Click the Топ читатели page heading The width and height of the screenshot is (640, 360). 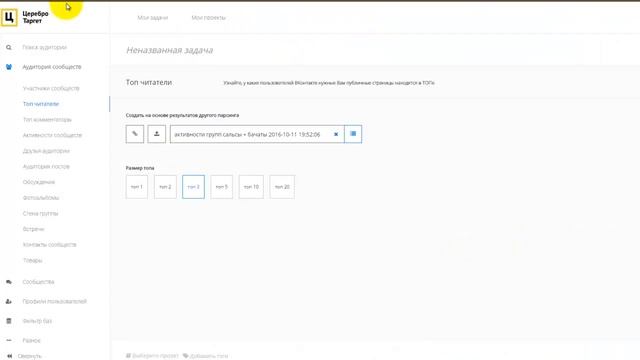[x=149, y=82]
